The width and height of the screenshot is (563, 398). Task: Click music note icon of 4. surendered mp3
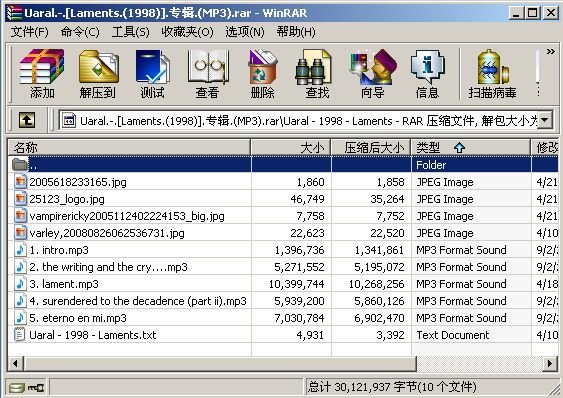[20, 301]
